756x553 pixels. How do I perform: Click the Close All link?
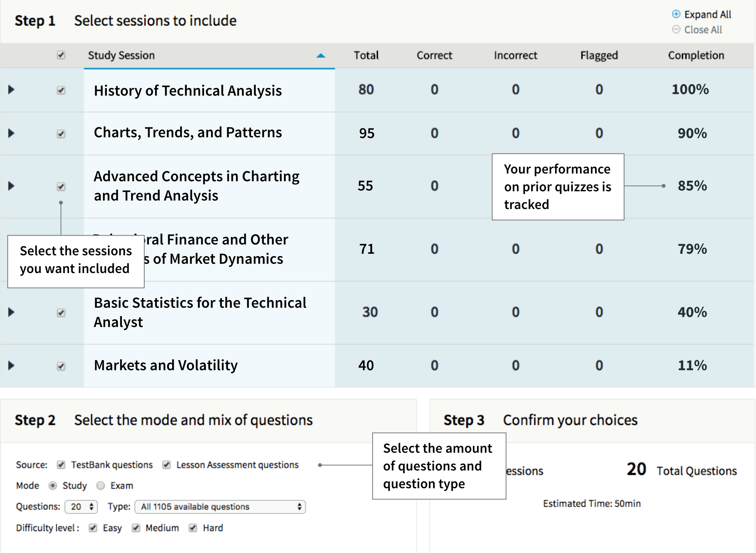tap(703, 30)
